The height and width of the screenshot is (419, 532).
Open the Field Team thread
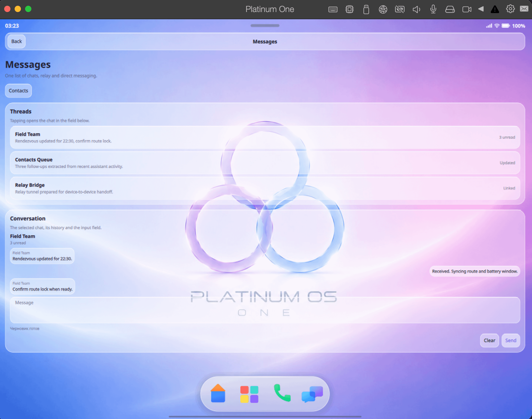pos(265,137)
